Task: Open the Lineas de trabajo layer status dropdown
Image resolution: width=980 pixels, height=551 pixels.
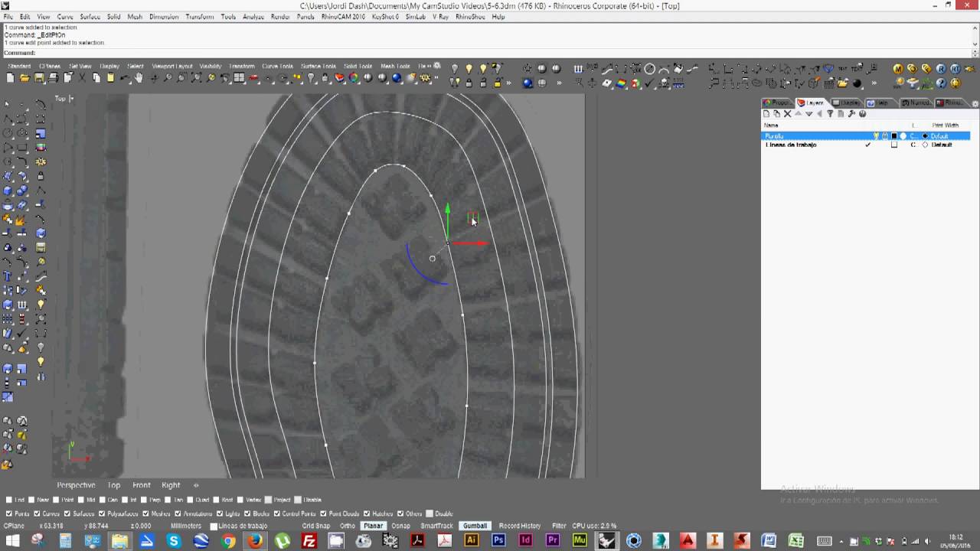Action: [239, 526]
